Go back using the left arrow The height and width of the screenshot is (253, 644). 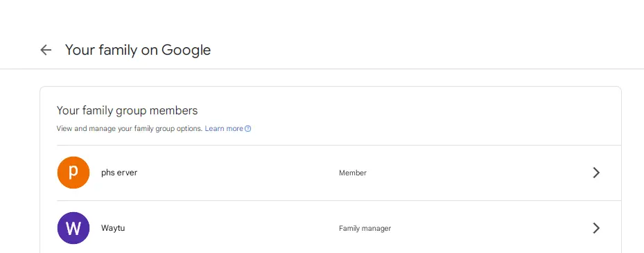tap(46, 50)
